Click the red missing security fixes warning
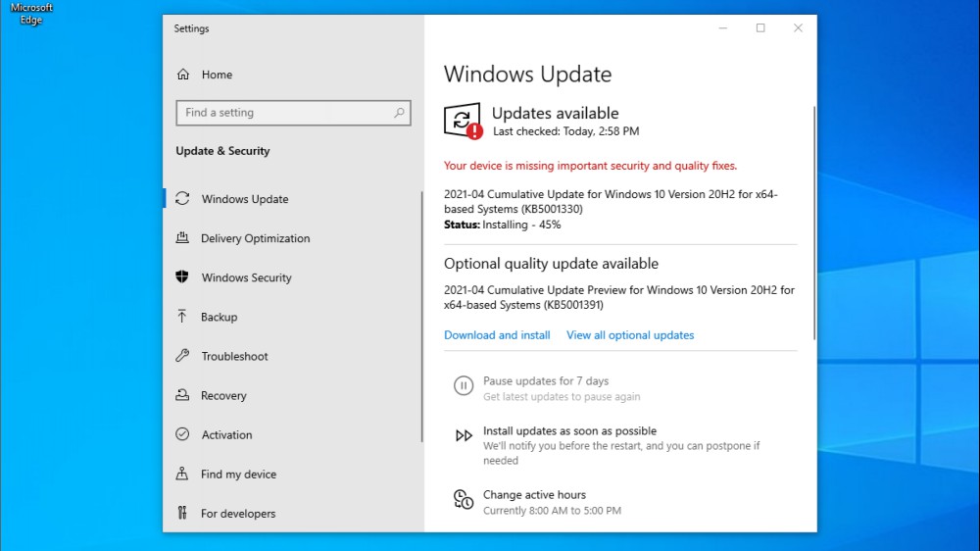The height and width of the screenshot is (551, 980). [x=590, y=166]
